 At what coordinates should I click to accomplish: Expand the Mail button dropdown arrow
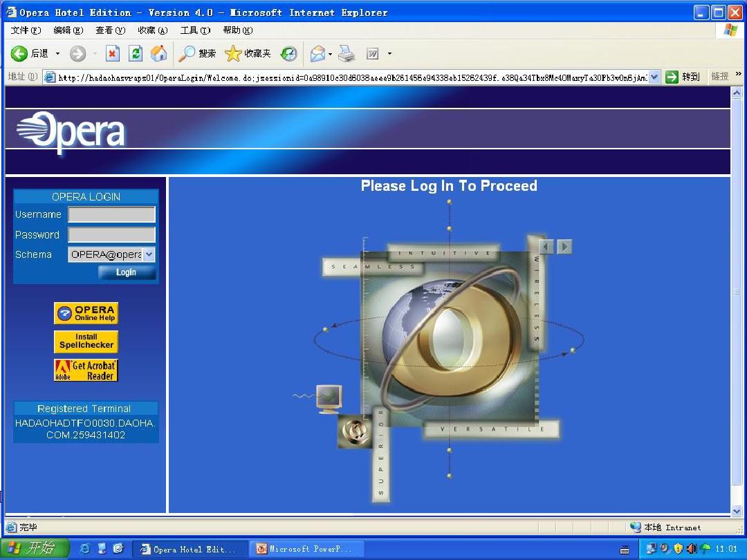coord(330,54)
